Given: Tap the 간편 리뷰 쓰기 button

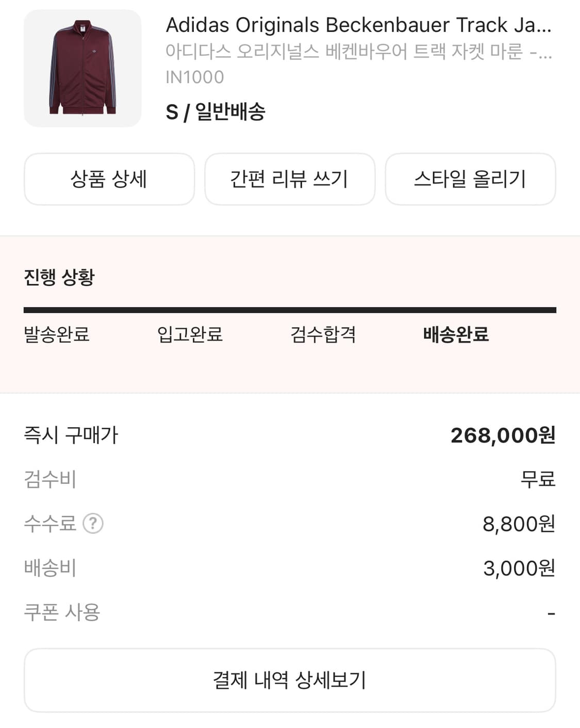Looking at the screenshot, I should [290, 179].
